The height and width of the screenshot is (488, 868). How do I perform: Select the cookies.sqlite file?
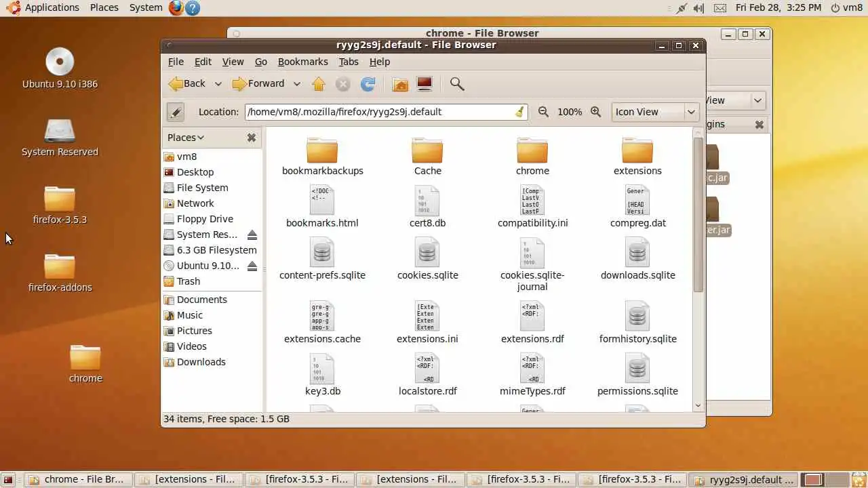click(427, 259)
